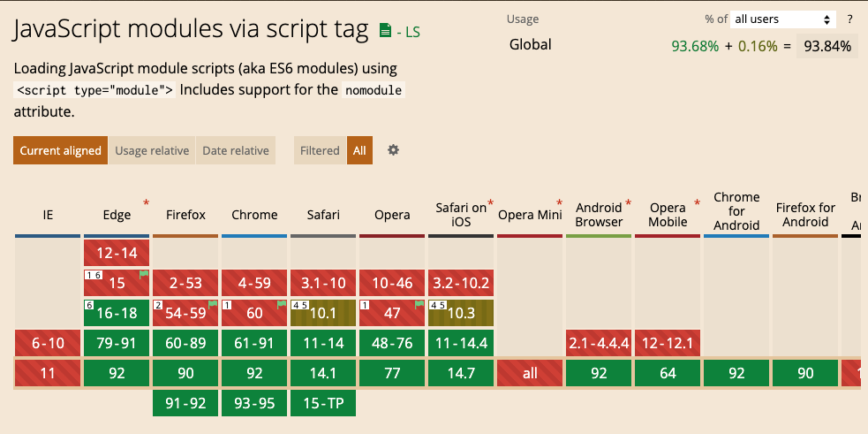The width and height of the screenshot is (868, 434).
Task: Click IE 6-10 version cell
Action: [x=48, y=343]
